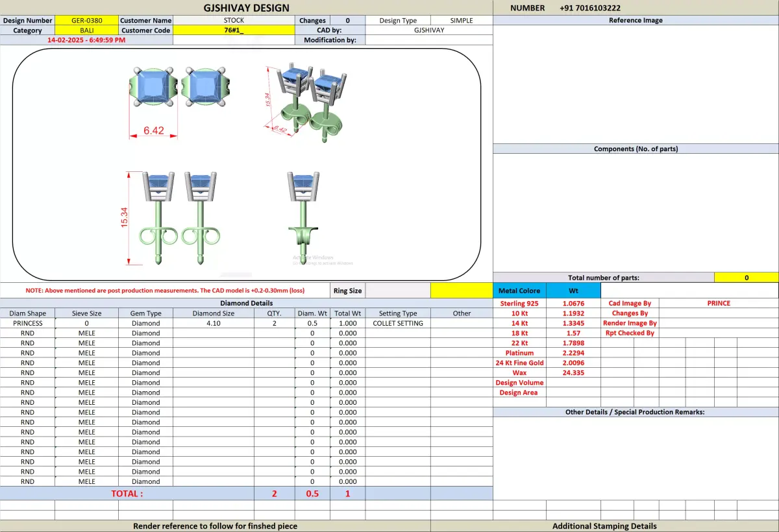Select the phone number +91 7016103222
This screenshot has height=532, width=779.
tap(589, 8)
